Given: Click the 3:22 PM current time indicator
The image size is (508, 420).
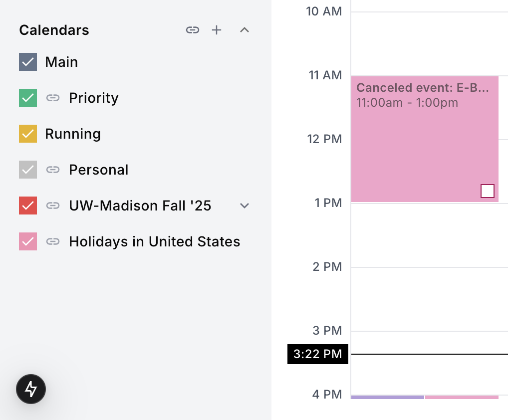Looking at the screenshot, I should coord(317,354).
